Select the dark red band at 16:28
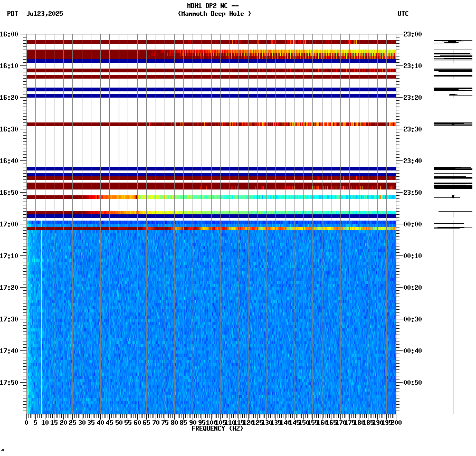This screenshot has width=476, height=456. click(211, 124)
